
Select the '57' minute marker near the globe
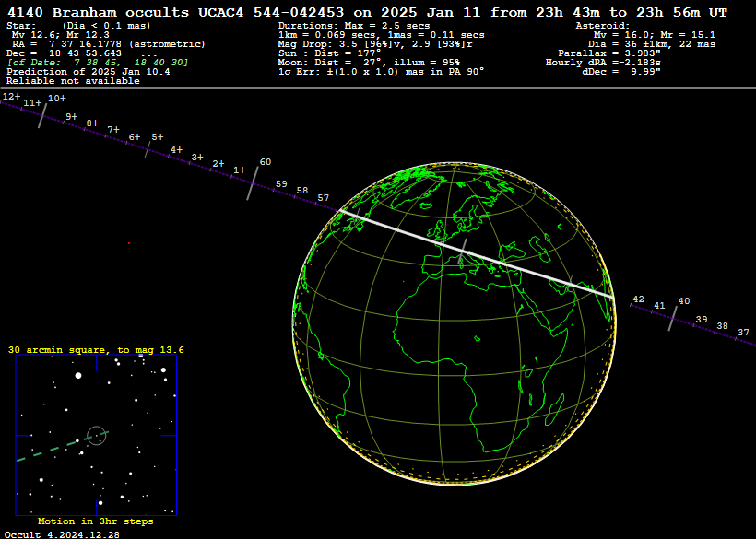coord(323,198)
